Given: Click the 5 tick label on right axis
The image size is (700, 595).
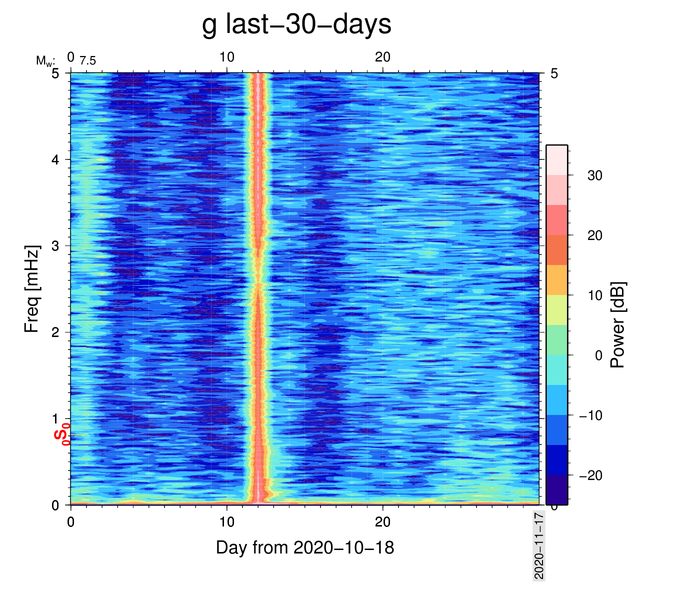Looking at the screenshot, I should coord(554,74).
